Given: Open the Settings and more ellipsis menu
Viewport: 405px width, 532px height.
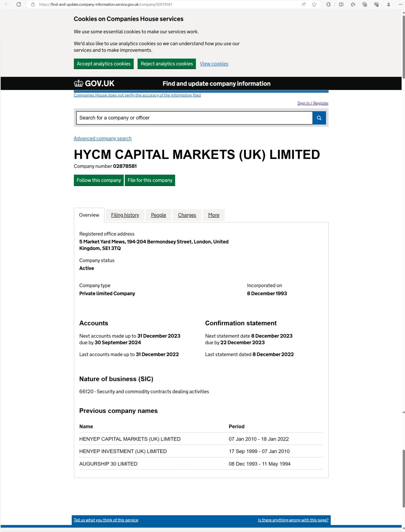Looking at the screenshot, I should (x=401, y=4).
